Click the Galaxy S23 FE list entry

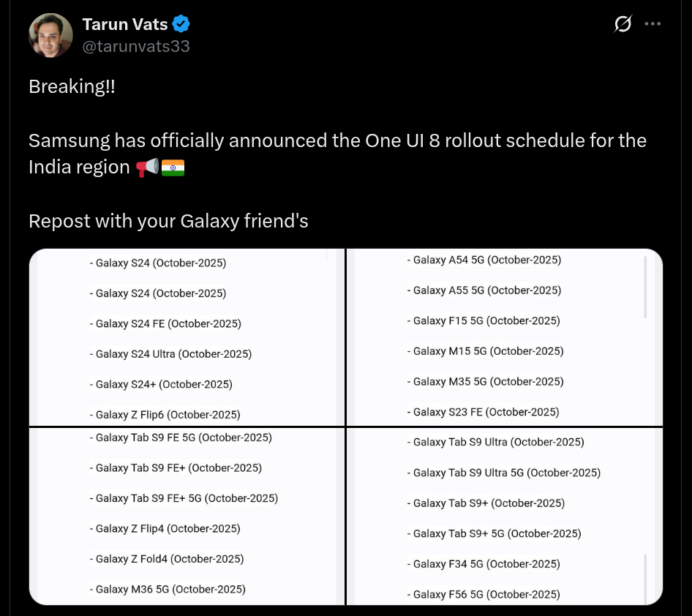(485, 412)
